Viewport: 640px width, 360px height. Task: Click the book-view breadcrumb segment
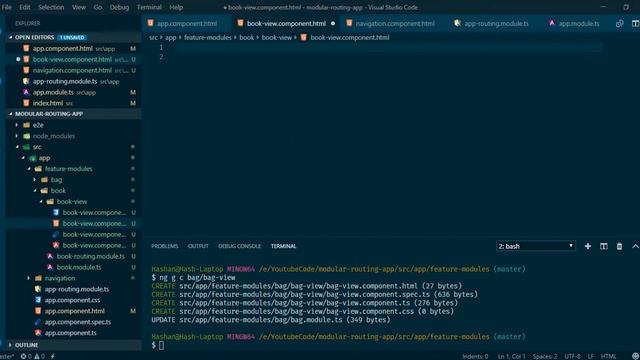click(x=277, y=38)
